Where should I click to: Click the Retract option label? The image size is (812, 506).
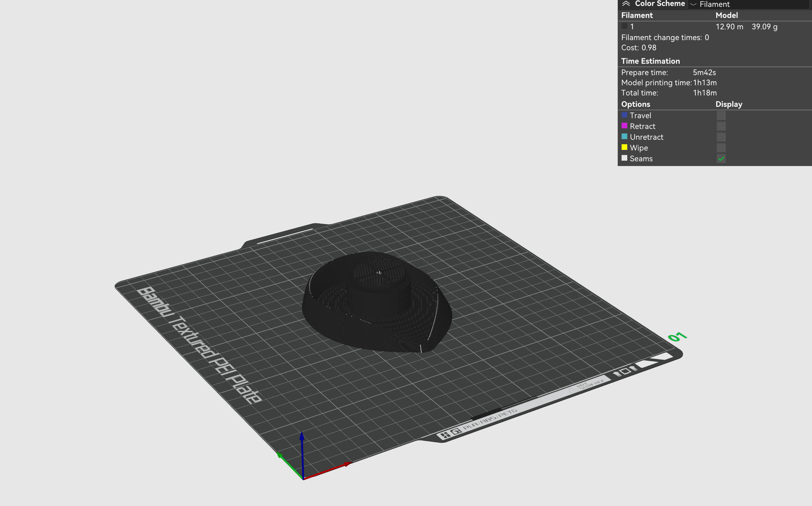tap(642, 126)
